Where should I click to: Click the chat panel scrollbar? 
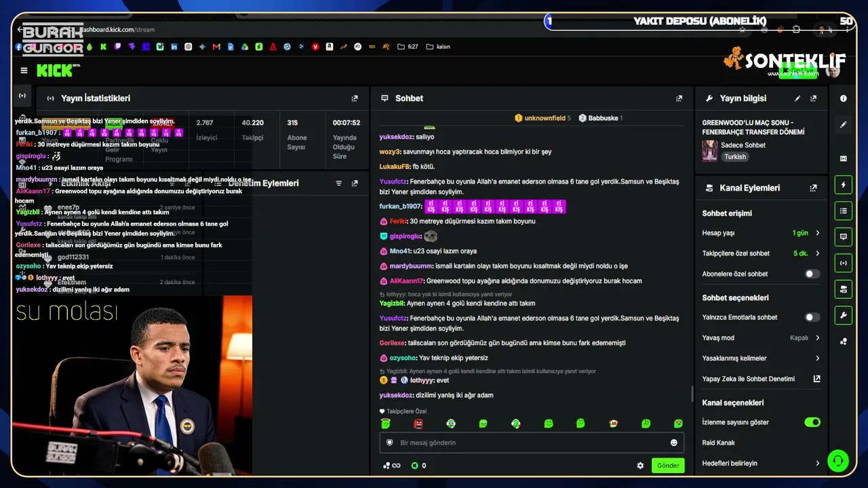[692, 393]
